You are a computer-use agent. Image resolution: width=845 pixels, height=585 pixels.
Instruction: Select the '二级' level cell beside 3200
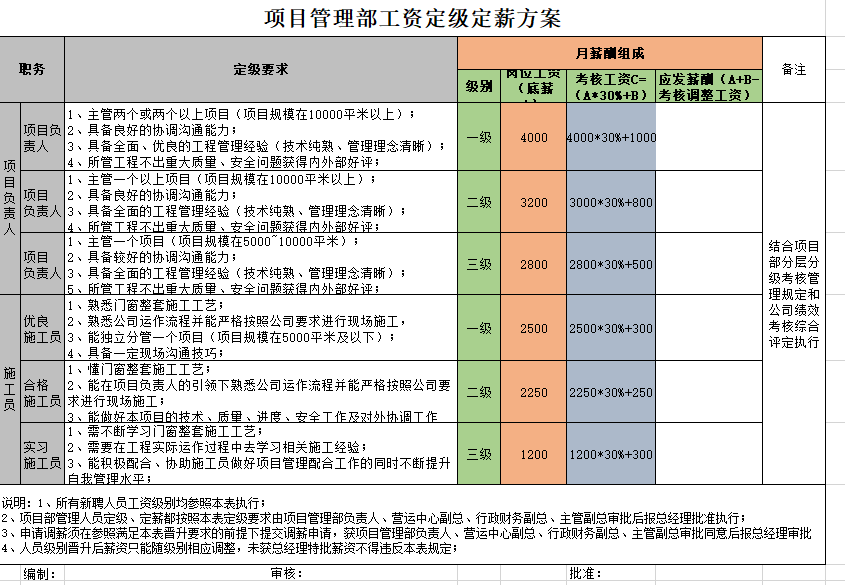pyautogui.click(x=479, y=202)
